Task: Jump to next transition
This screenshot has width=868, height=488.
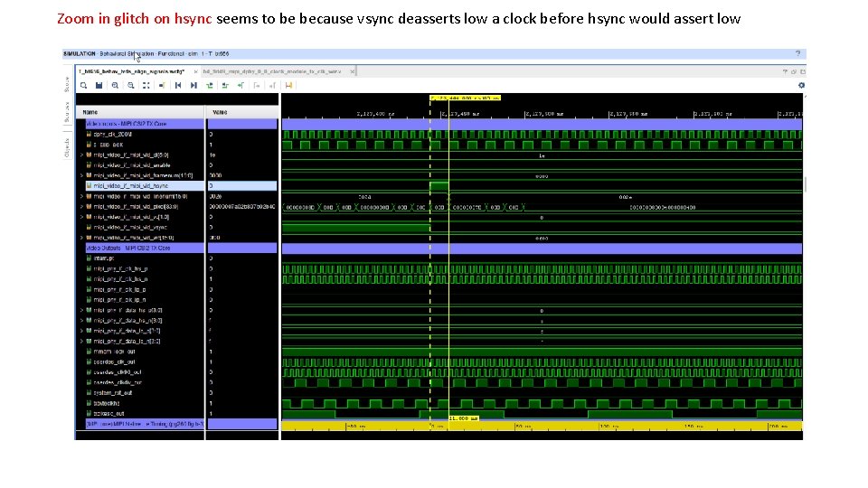Action: click(x=225, y=85)
